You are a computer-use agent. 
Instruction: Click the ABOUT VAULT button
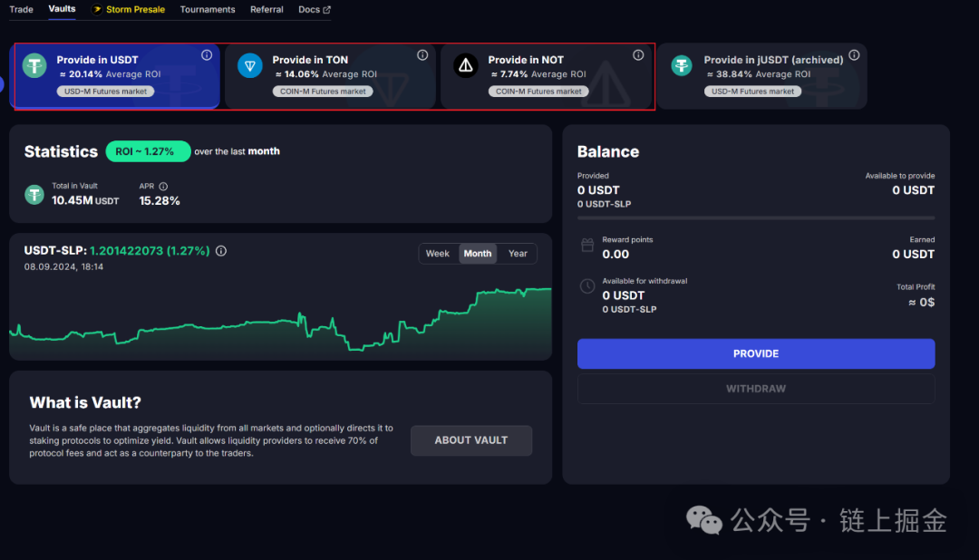(471, 440)
